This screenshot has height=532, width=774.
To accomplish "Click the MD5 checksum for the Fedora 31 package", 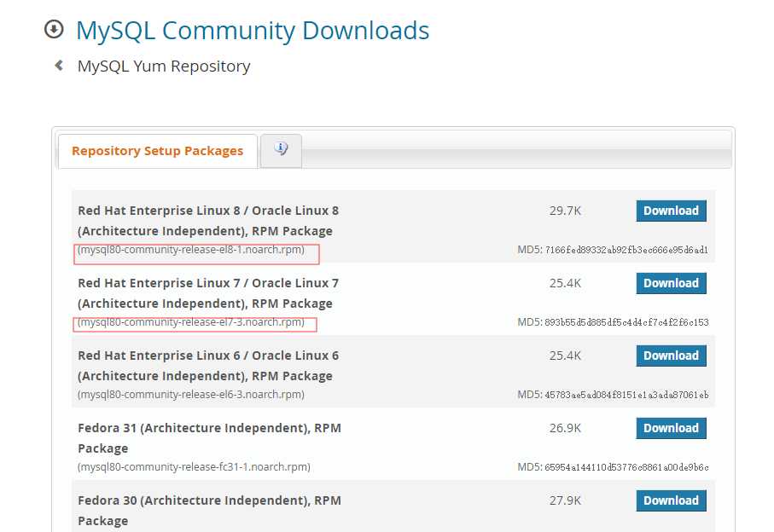I will [x=613, y=467].
